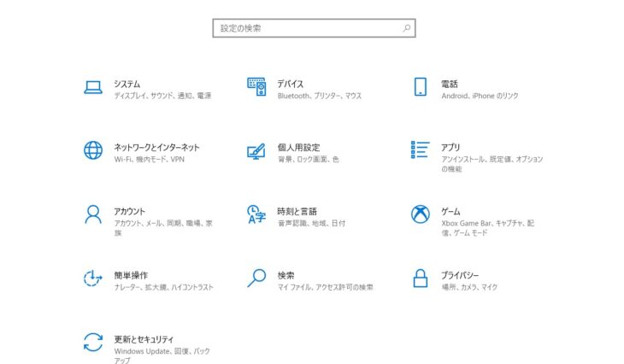Click the 電話 phone icon
Viewport: 624px width, 364px height.
tap(421, 86)
